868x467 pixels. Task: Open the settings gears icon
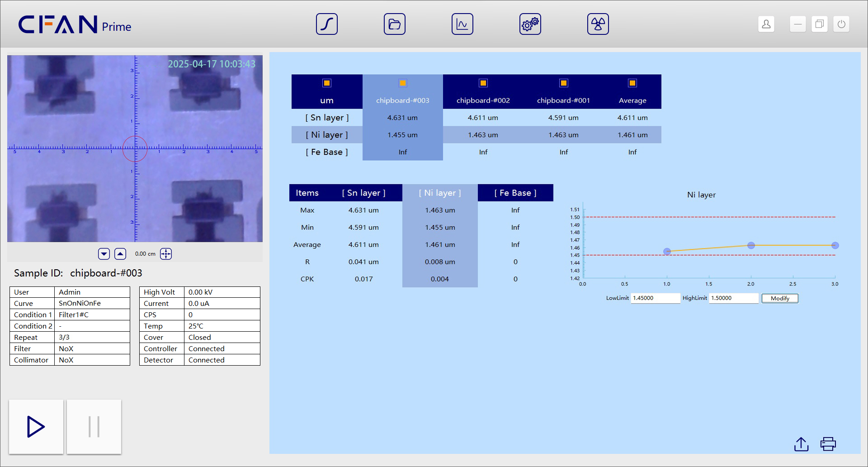click(530, 24)
